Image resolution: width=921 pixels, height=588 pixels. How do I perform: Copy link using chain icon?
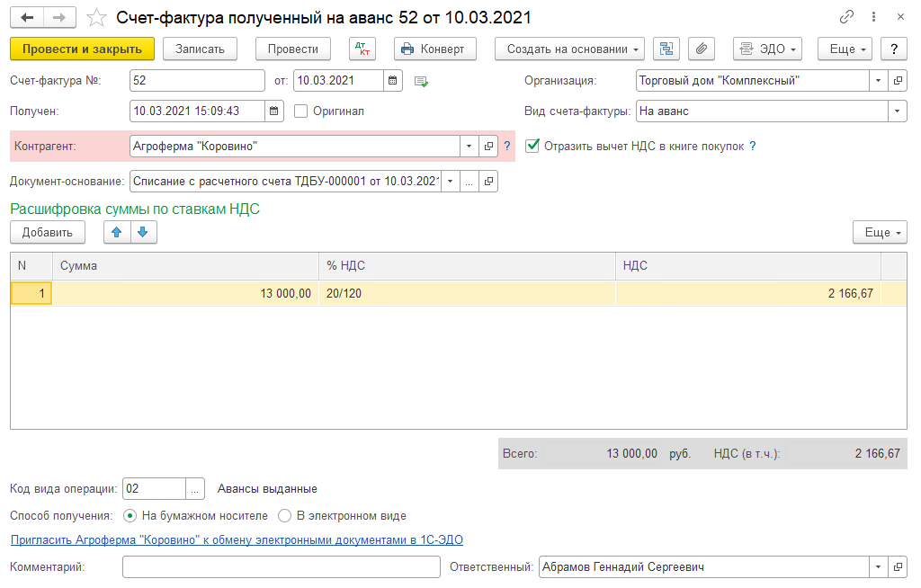pos(846,17)
